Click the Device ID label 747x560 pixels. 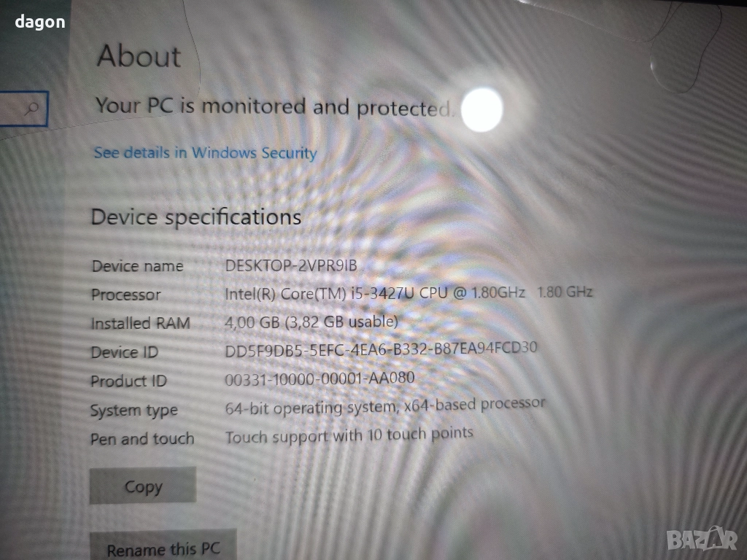(x=124, y=352)
